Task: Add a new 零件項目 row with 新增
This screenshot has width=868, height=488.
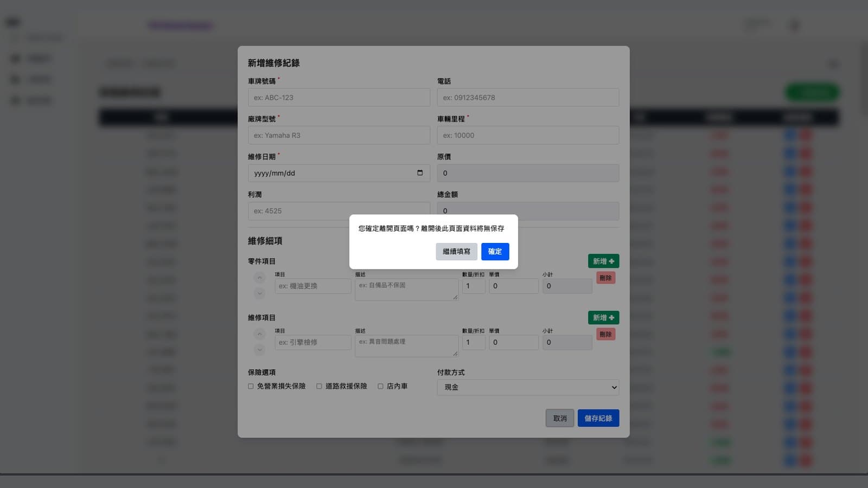Action: [603, 261]
